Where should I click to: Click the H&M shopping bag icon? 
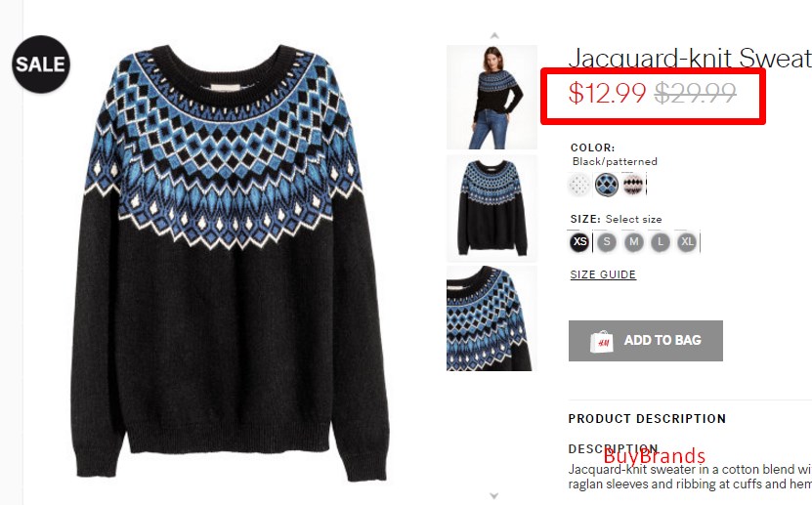pos(601,341)
